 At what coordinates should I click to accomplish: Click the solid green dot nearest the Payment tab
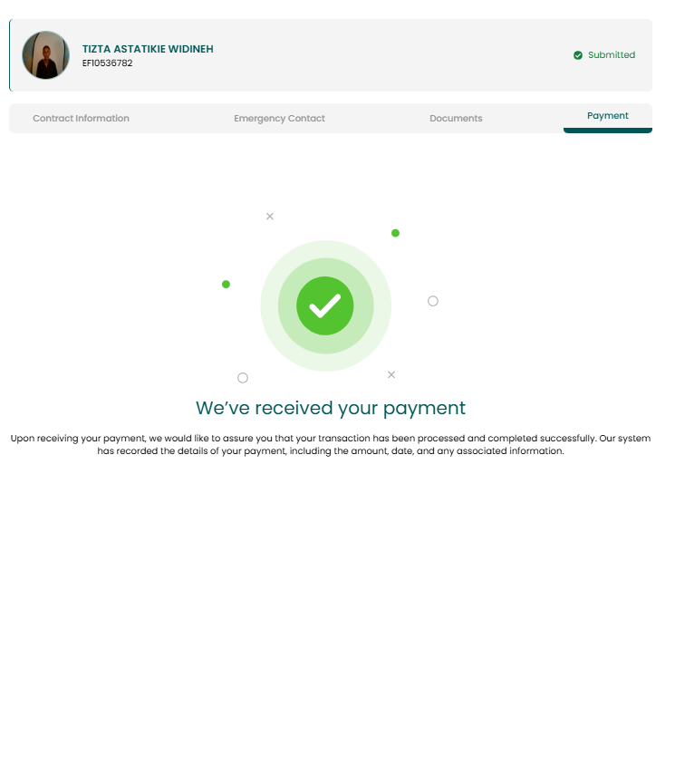(396, 233)
